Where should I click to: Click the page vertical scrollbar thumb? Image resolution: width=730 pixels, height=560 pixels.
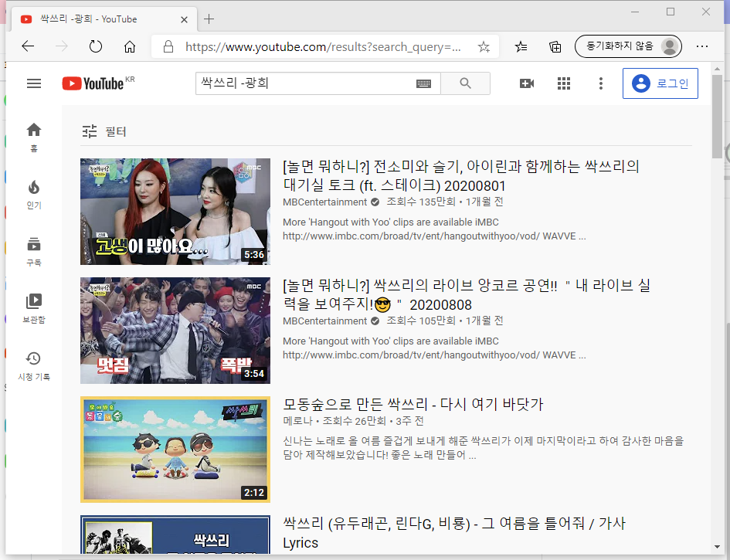click(x=717, y=115)
